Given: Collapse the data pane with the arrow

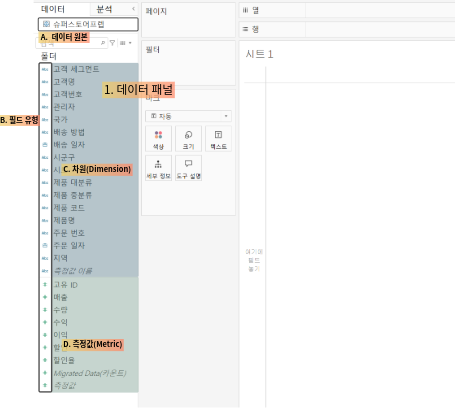Looking at the screenshot, I should [x=133, y=9].
